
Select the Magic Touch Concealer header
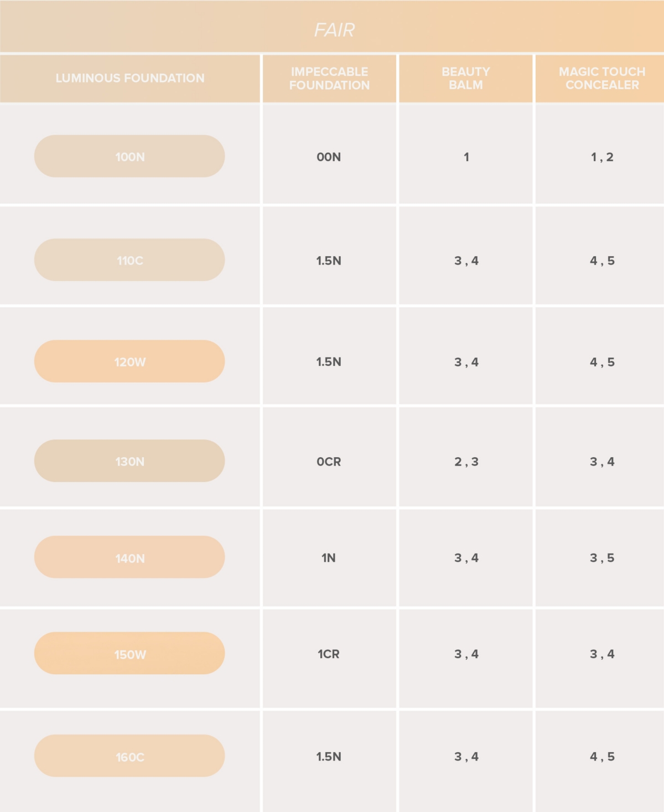coord(602,78)
